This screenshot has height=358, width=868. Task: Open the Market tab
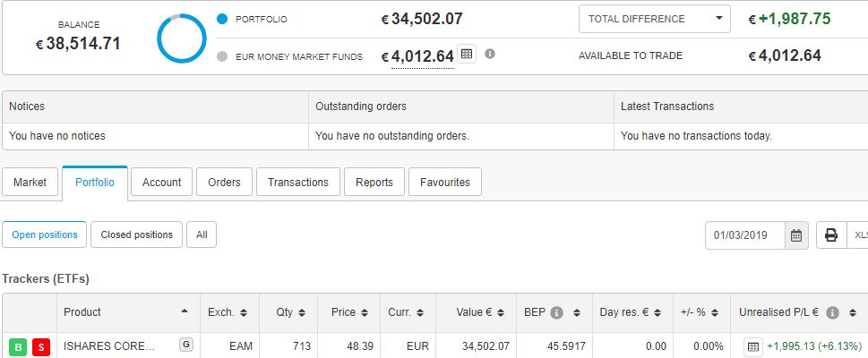click(30, 182)
